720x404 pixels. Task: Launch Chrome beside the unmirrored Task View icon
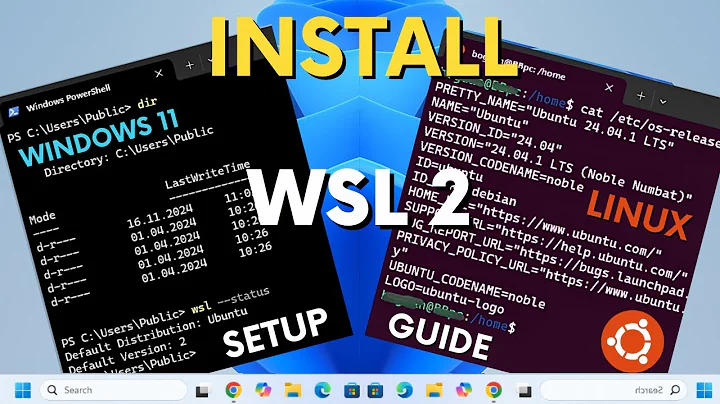[x=233, y=390]
